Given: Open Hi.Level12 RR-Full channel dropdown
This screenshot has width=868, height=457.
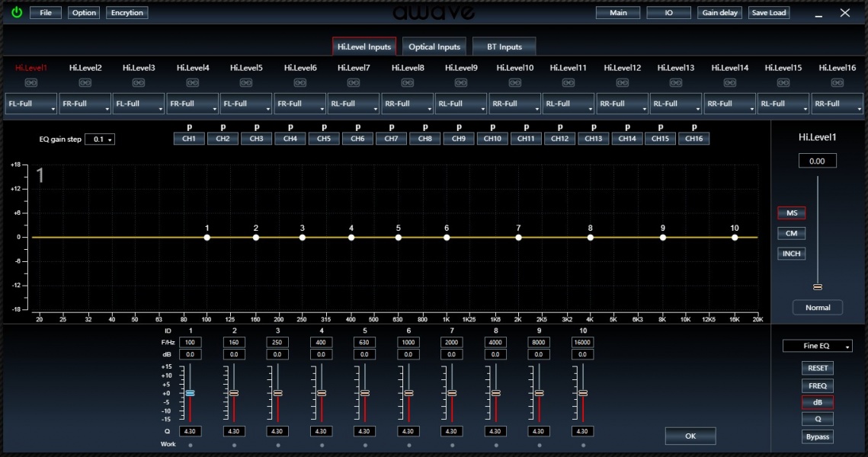Looking at the screenshot, I should pos(622,104).
